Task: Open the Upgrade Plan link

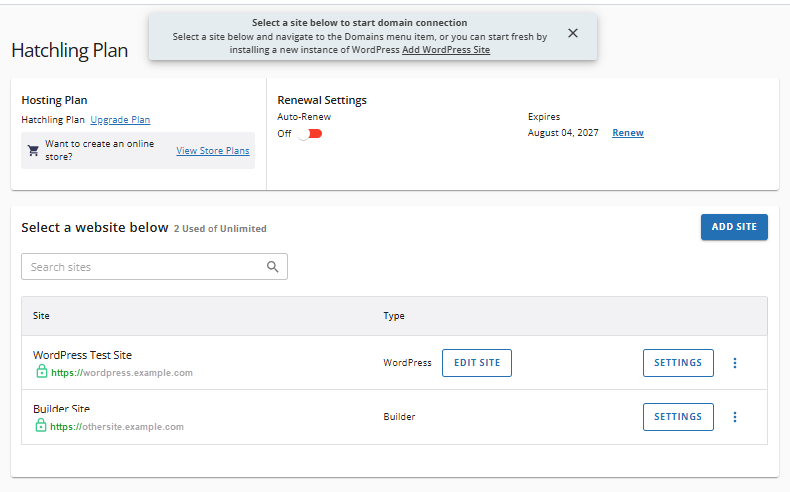Action: point(120,120)
